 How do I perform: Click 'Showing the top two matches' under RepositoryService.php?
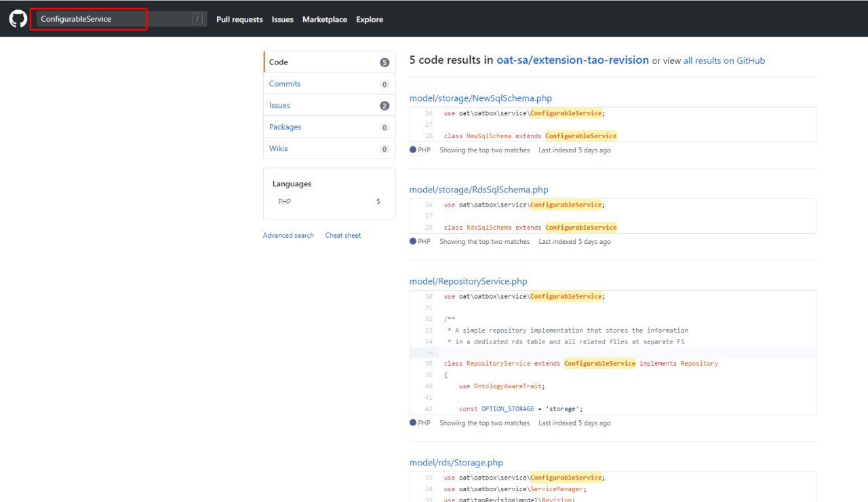(484, 423)
